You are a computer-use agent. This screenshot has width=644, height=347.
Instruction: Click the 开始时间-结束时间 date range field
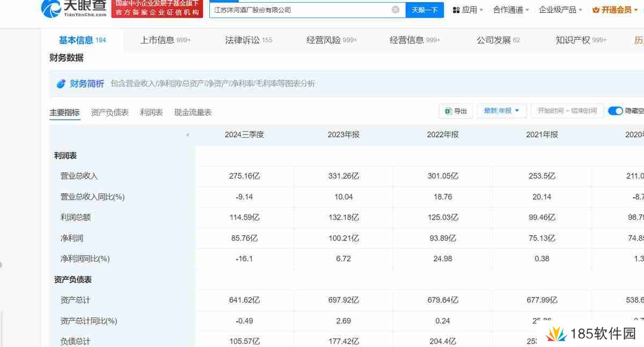(567, 110)
